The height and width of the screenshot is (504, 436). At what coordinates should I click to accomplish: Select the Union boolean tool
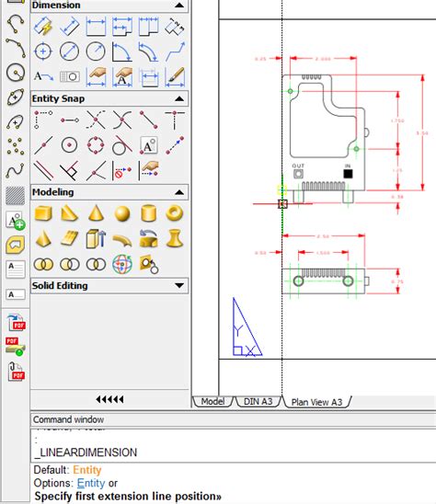pyautogui.click(x=43, y=265)
